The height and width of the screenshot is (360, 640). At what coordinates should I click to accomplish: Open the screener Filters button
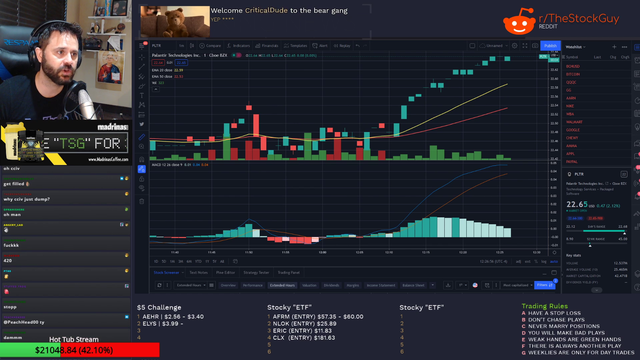tap(545, 285)
